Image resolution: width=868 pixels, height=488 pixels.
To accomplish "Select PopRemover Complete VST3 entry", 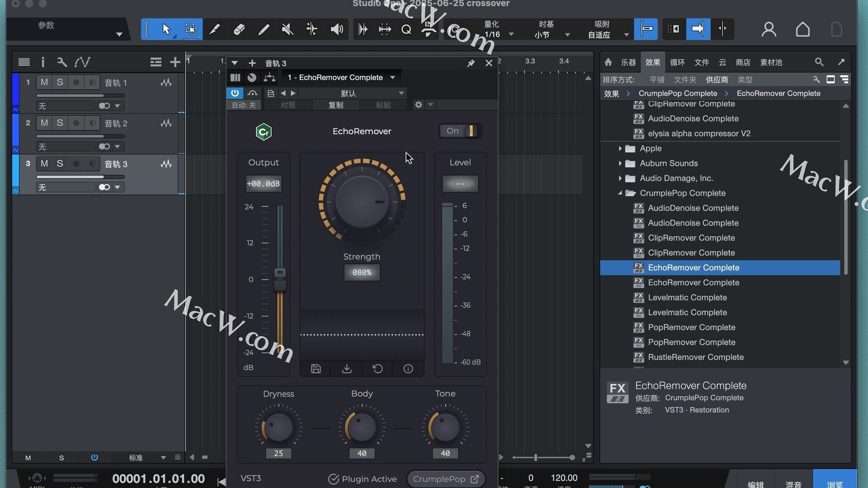I will [692, 327].
